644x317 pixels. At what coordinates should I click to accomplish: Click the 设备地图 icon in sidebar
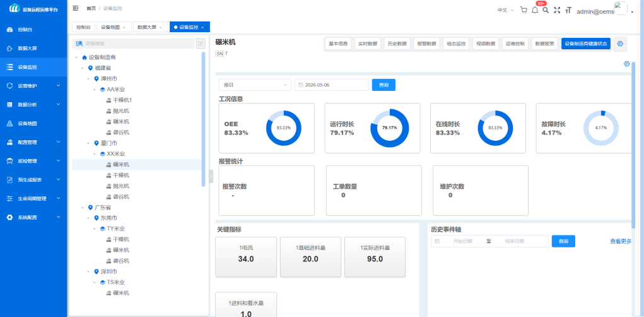pos(10,123)
